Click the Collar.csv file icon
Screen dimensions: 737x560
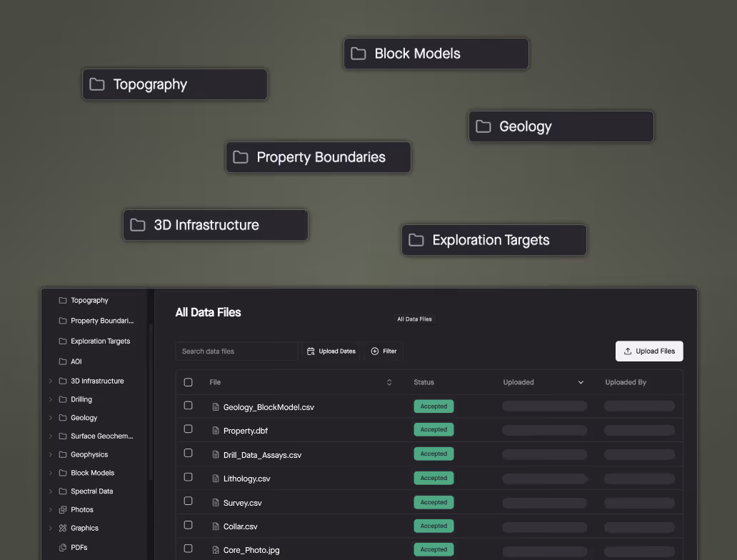point(216,526)
